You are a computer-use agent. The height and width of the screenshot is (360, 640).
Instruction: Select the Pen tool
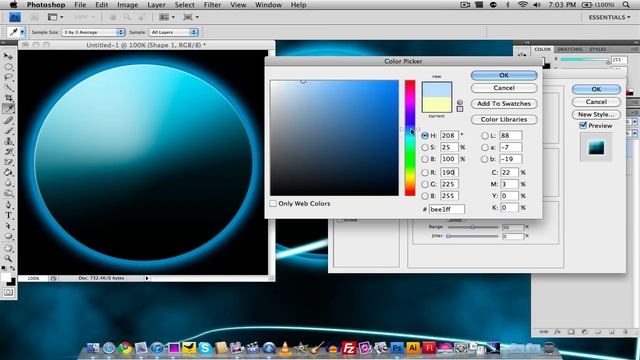pos(8,205)
